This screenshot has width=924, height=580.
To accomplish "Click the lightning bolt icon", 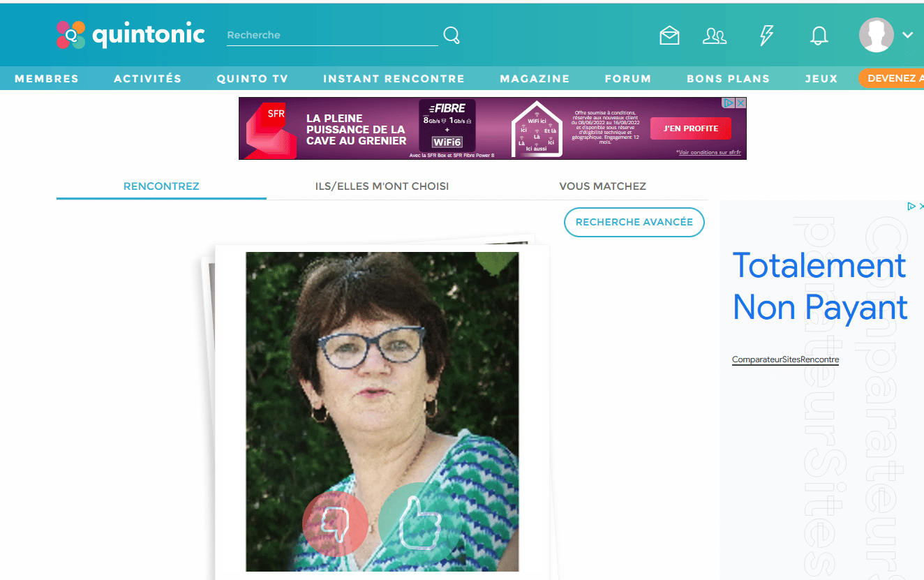I will [766, 36].
